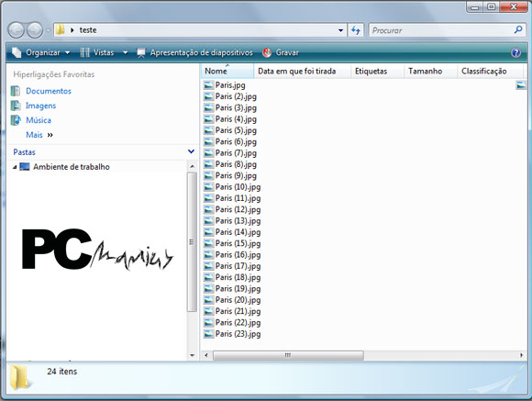Image resolution: width=532 pixels, height=401 pixels.
Task: Open the Imagens favorite link
Action: coord(40,106)
